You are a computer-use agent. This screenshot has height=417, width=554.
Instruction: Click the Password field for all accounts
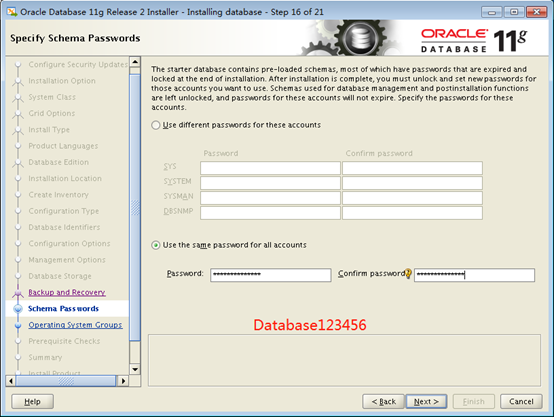pos(271,275)
